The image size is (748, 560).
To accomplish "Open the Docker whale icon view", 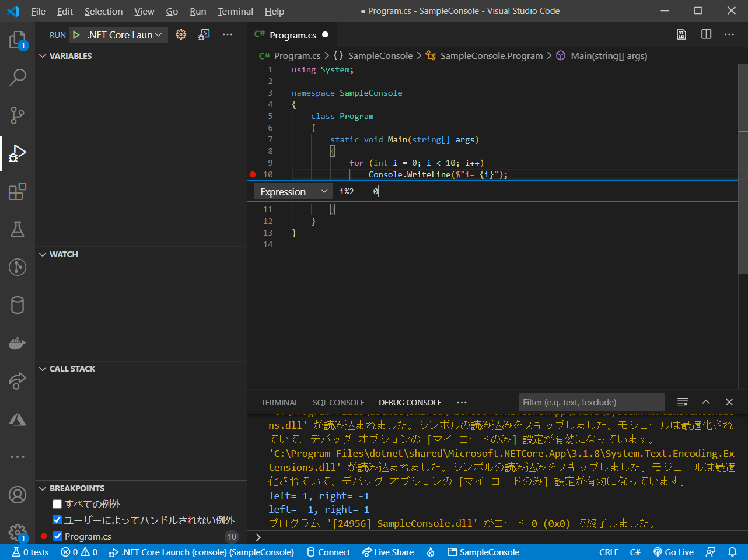I will 18,343.
